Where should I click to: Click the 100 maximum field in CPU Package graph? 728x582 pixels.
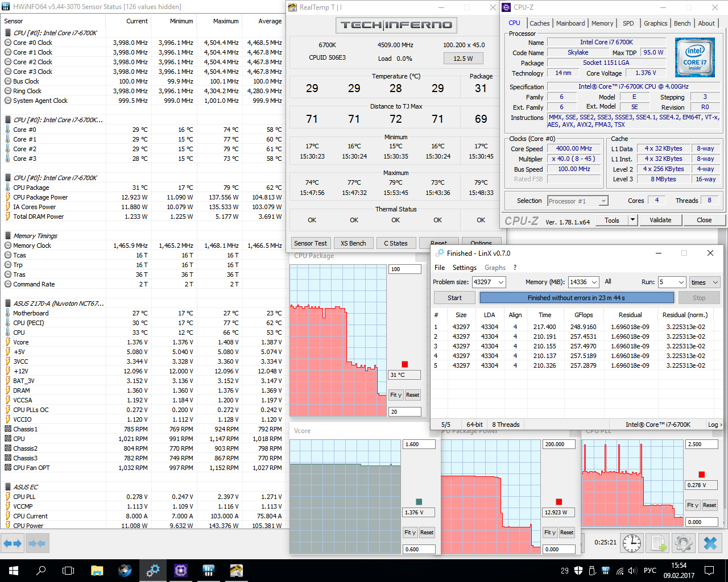click(404, 269)
